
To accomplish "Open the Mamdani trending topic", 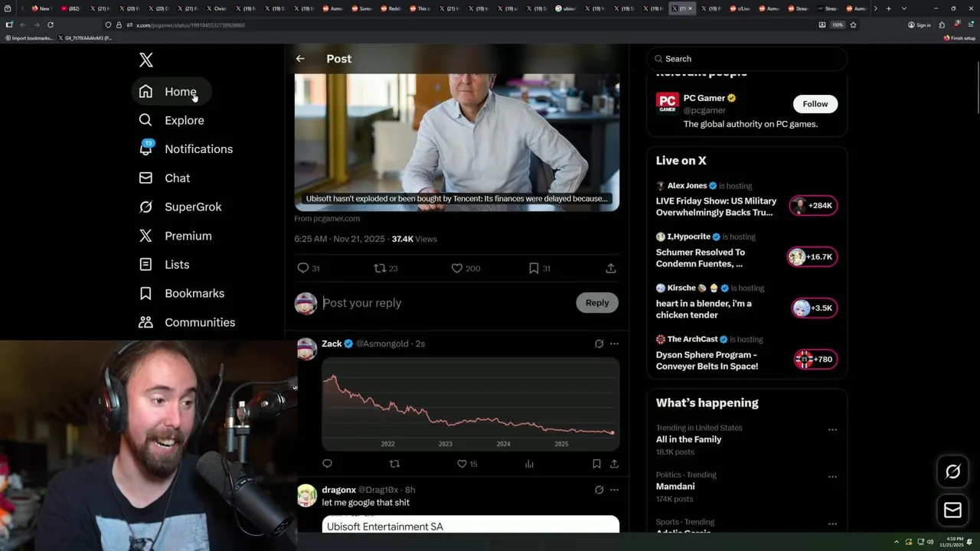I will pyautogui.click(x=675, y=487).
